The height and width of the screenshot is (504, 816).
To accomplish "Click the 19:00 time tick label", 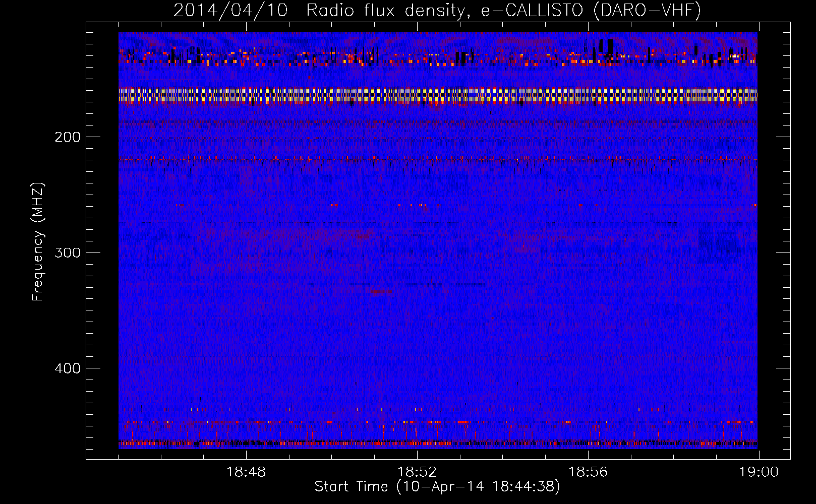I will click(x=759, y=472).
